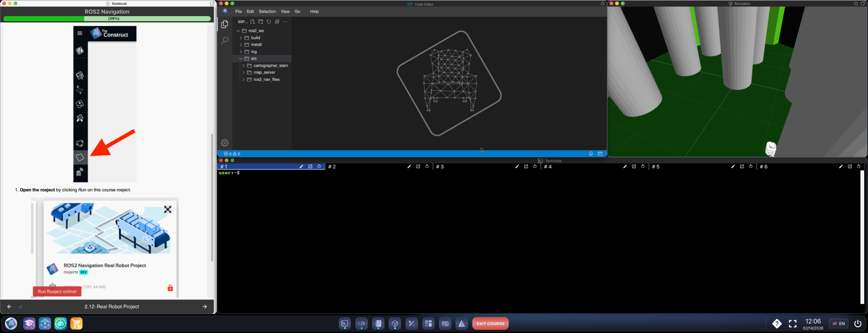This screenshot has width=868, height=333.
Task: Open the Selection menu
Action: click(x=267, y=11)
